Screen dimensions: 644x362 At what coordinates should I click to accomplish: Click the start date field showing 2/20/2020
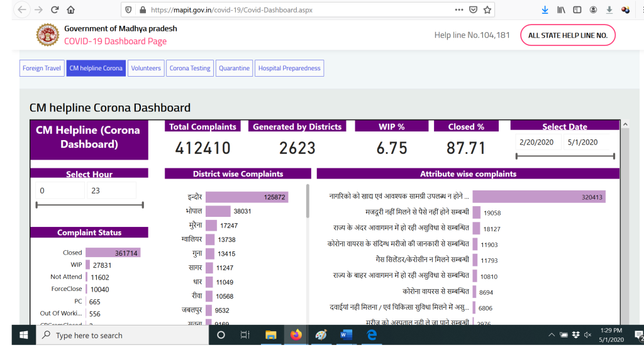click(536, 143)
